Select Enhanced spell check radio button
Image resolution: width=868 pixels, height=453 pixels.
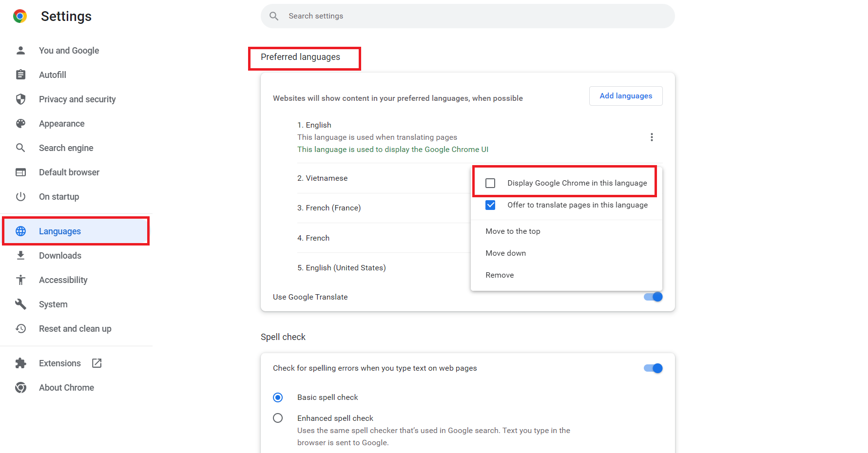coord(278,418)
